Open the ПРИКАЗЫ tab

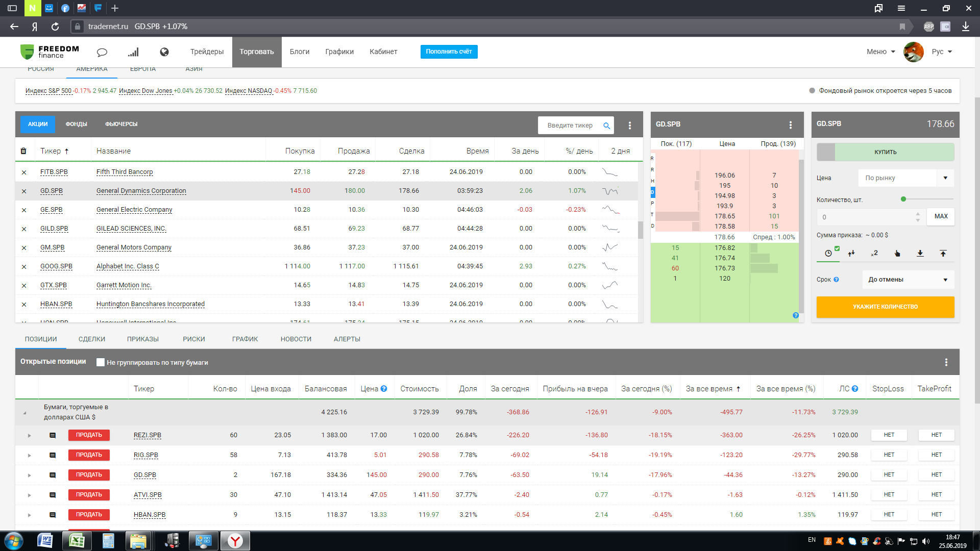coord(143,339)
